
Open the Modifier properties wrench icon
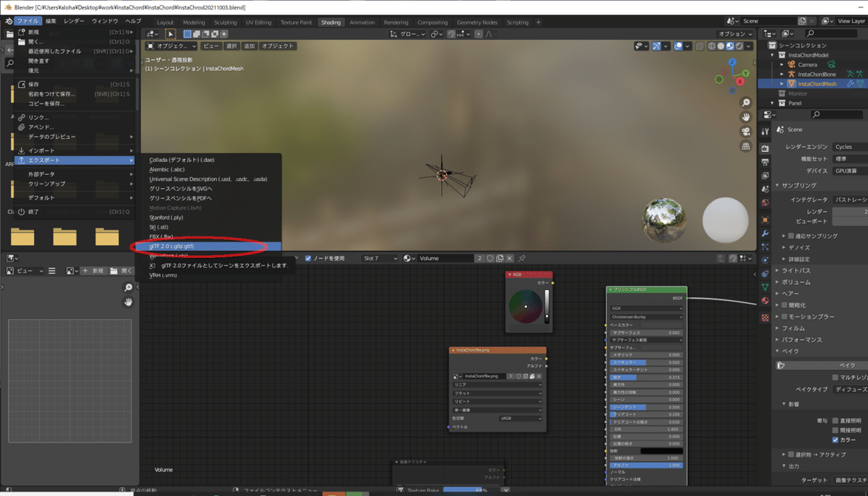click(765, 232)
